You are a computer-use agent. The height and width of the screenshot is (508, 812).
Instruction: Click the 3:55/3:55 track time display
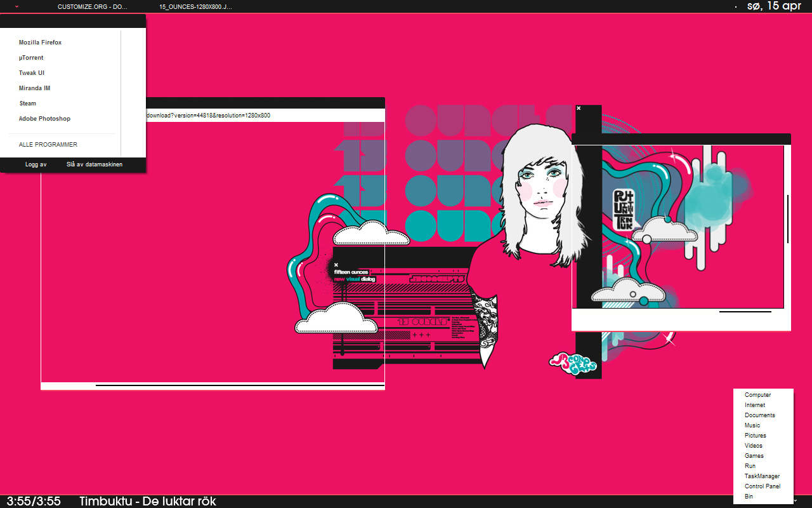34,501
